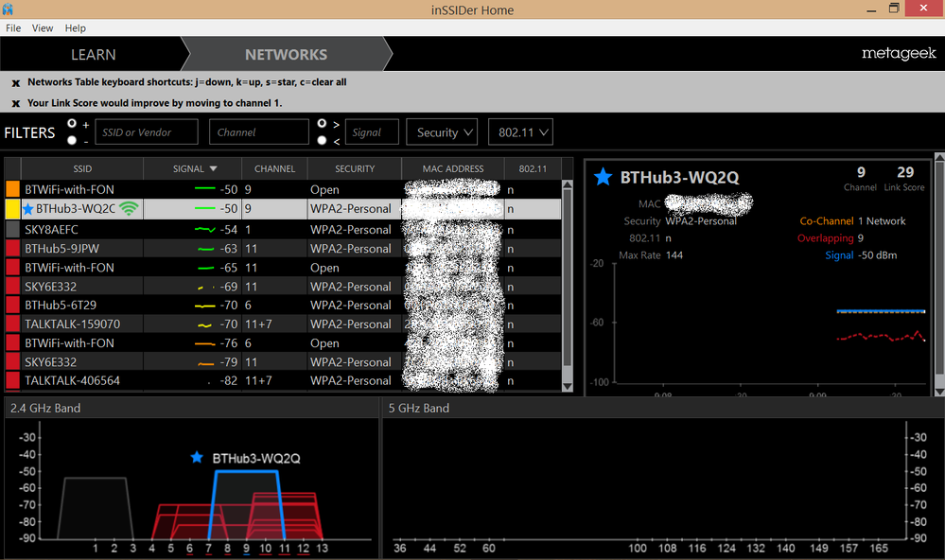Click the Overlapping label in details

(x=825, y=238)
